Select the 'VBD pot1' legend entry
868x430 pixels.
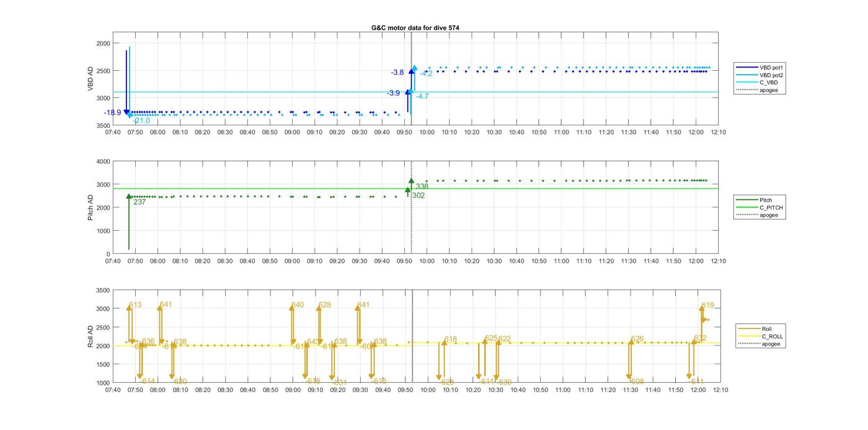coord(760,67)
